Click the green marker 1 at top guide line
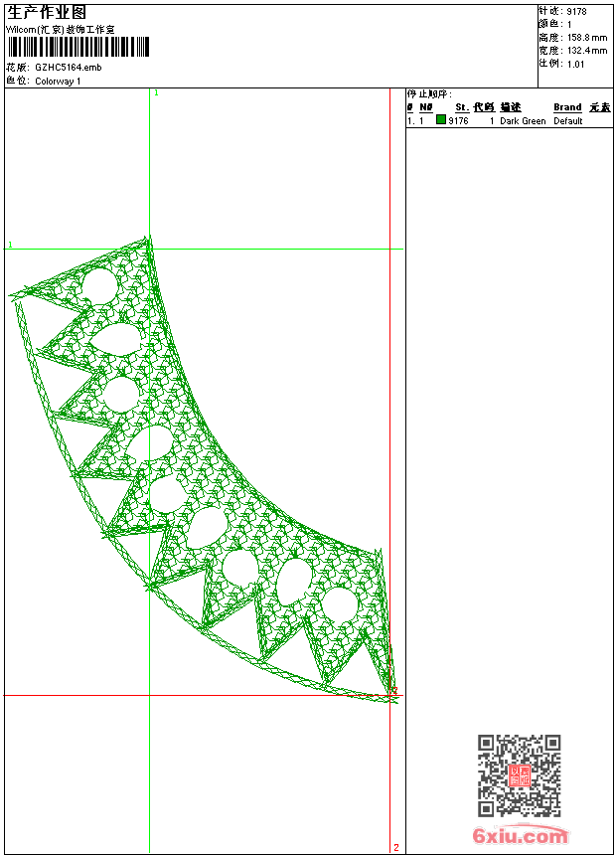 click(156, 92)
